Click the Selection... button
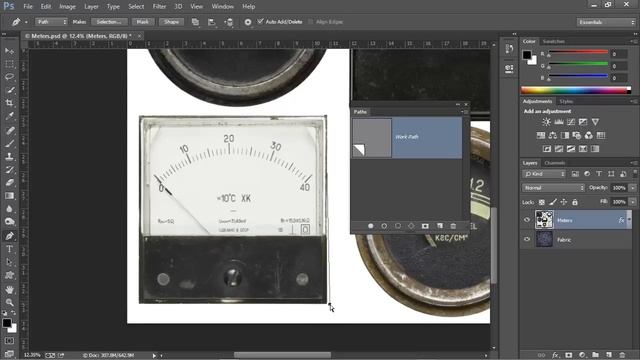This screenshot has height=360, width=640. (109, 22)
